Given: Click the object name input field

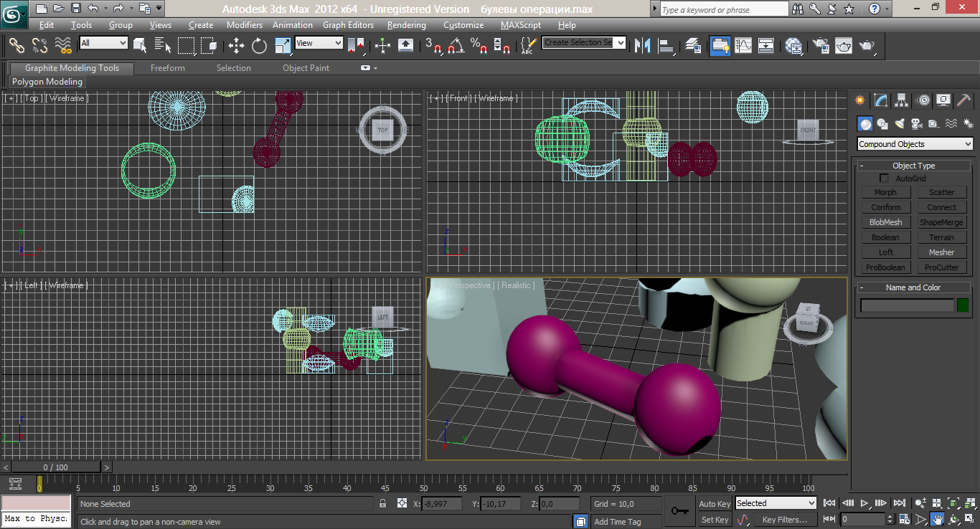Looking at the screenshot, I should point(908,305).
